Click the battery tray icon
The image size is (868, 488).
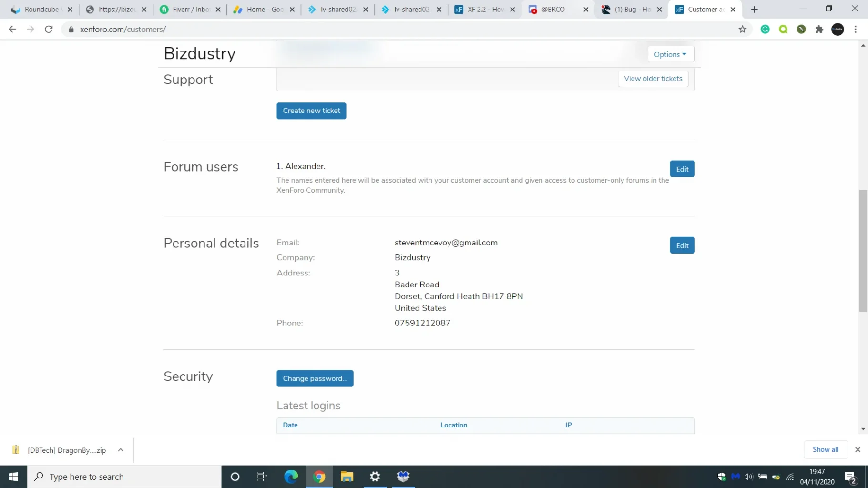pyautogui.click(x=763, y=477)
